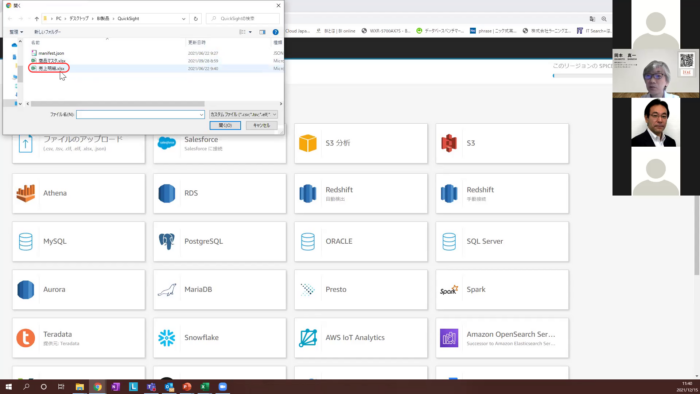Choose the Spark data source icon

pyautogui.click(x=449, y=290)
